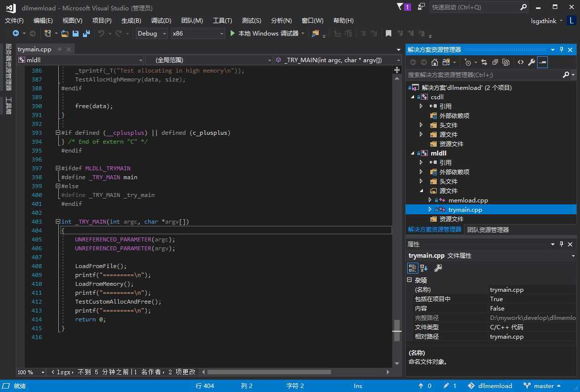Click the master branch in status bar
Viewport: 580px width, 392px height.
click(x=542, y=386)
